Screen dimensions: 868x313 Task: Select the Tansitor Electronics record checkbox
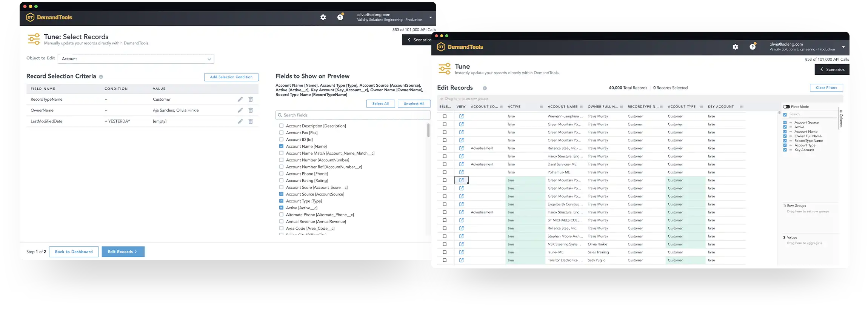click(x=445, y=260)
